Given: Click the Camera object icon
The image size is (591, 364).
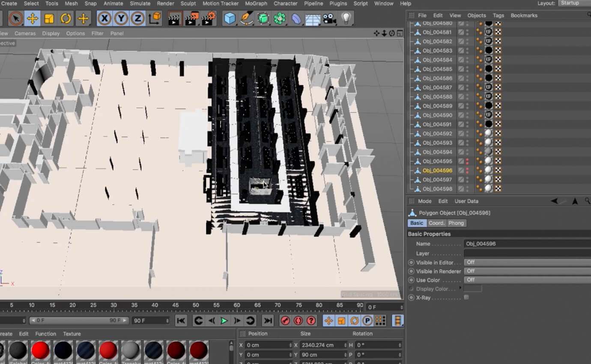Looking at the screenshot, I should [329, 18].
